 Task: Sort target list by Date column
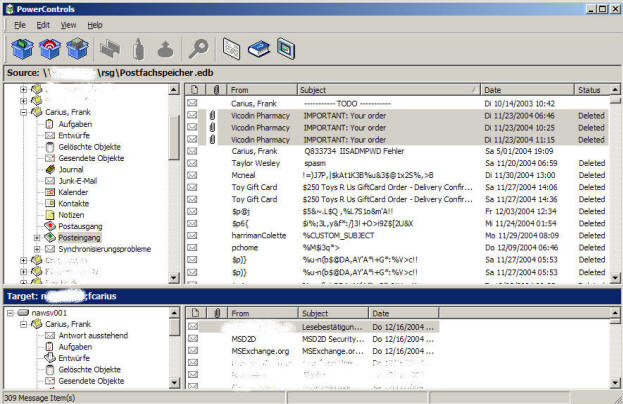click(404, 313)
